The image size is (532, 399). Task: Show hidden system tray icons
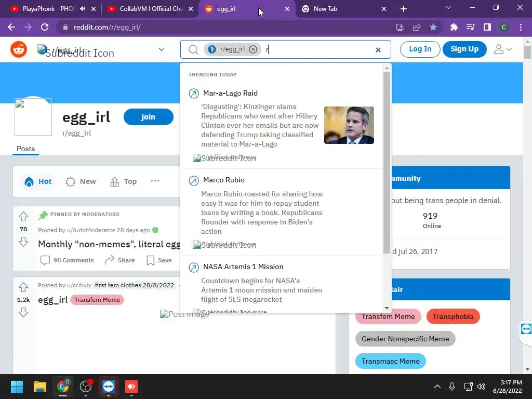click(x=437, y=387)
